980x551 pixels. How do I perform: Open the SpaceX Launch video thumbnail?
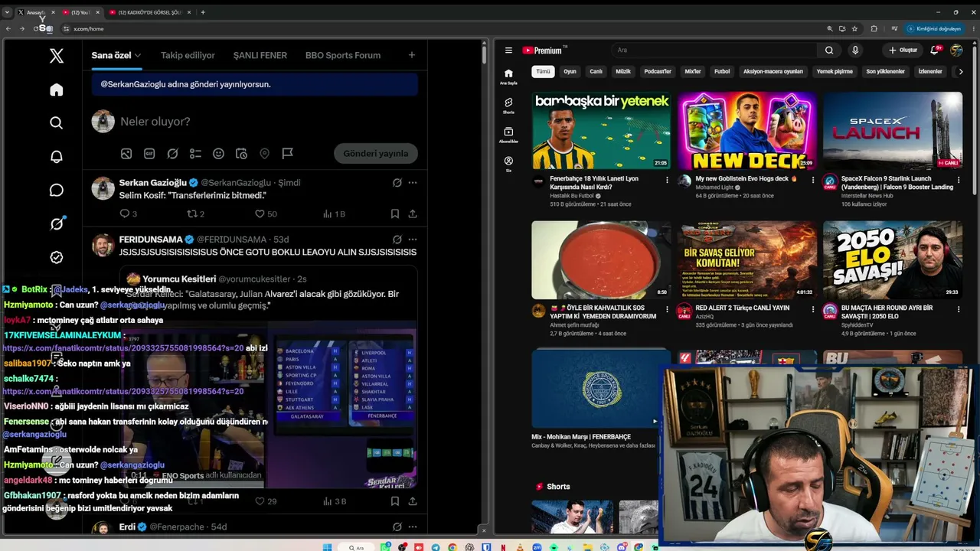(893, 131)
